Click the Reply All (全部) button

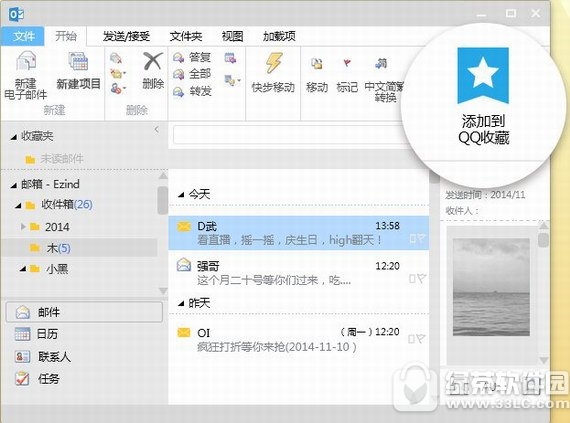point(192,74)
